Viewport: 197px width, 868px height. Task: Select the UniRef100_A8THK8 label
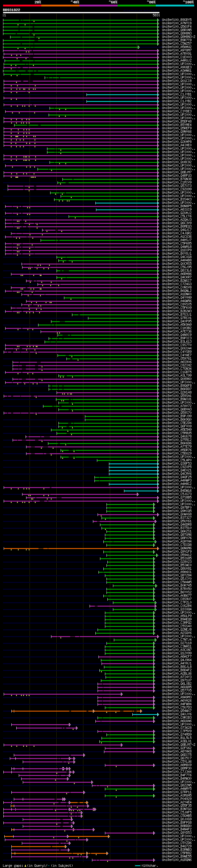pos(177,751)
